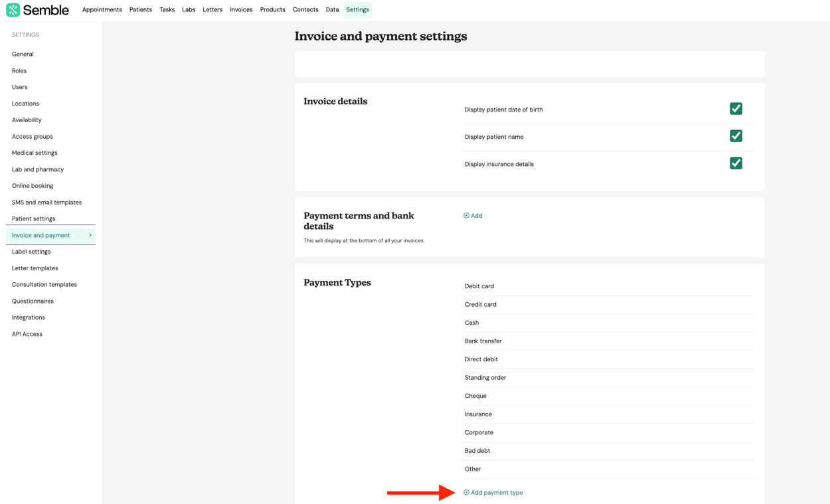
Task: Open General settings in sidebar
Action: click(x=23, y=54)
